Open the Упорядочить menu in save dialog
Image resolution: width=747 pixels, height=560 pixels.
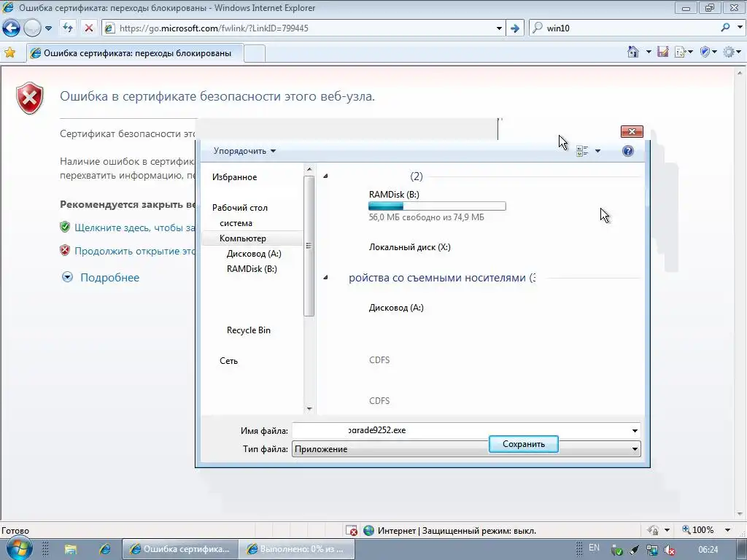coord(244,151)
